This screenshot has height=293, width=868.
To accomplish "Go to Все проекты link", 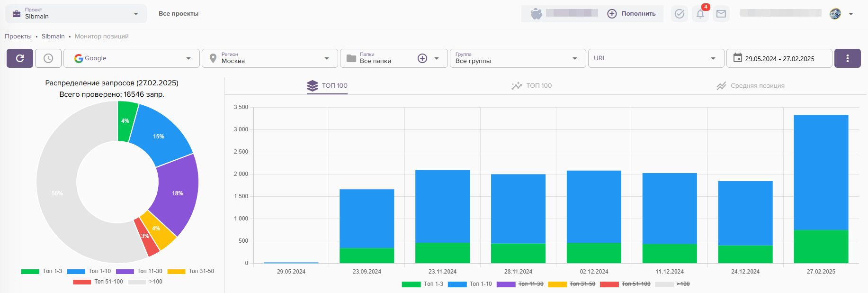I will [x=179, y=14].
